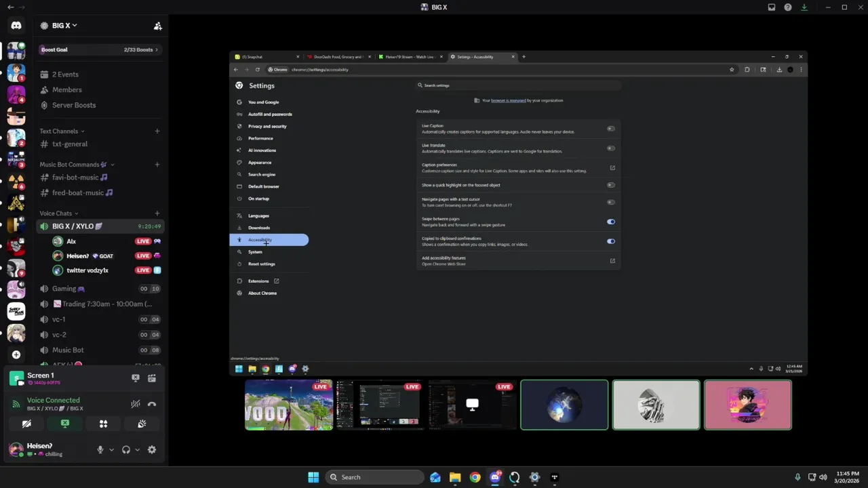This screenshot has height=488, width=868.
Task: Open microphone input options arrow
Action: coord(111,449)
